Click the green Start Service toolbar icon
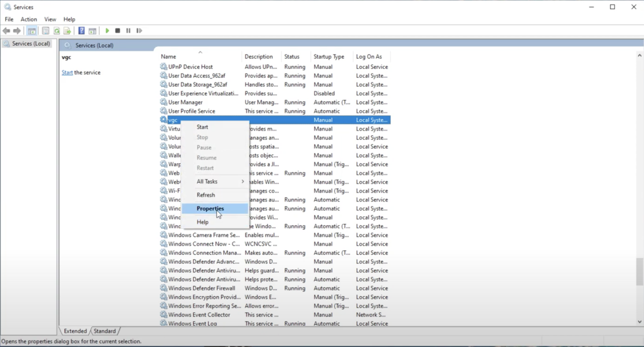The image size is (644, 347). point(107,31)
